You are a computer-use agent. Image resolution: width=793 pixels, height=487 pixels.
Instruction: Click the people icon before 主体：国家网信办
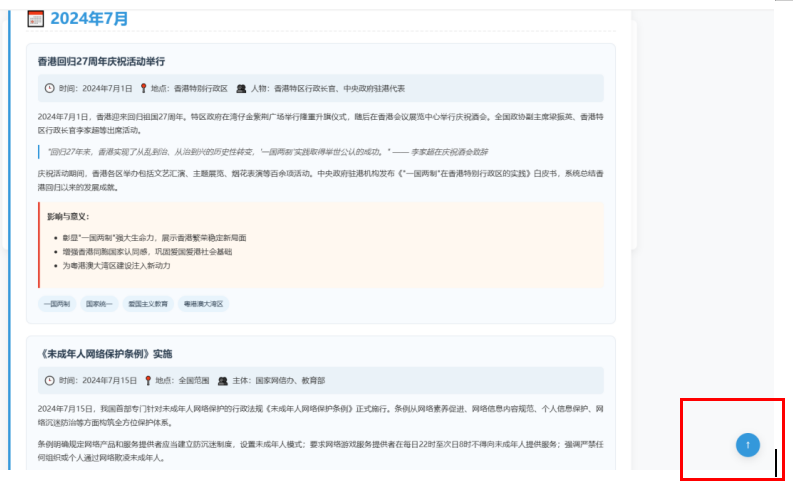pyautogui.click(x=223, y=381)
